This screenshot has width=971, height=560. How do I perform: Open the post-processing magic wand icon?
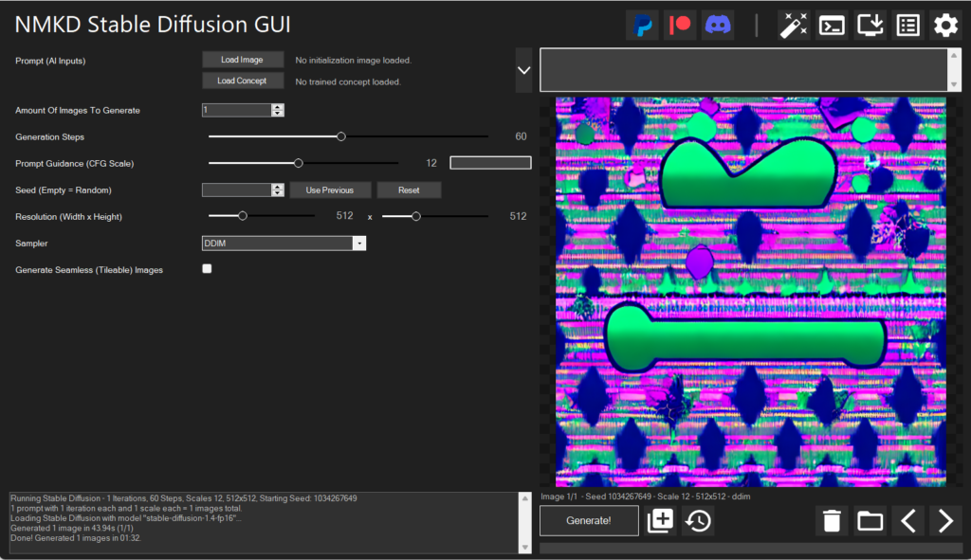pyautogui.click(x=793, y=26)
